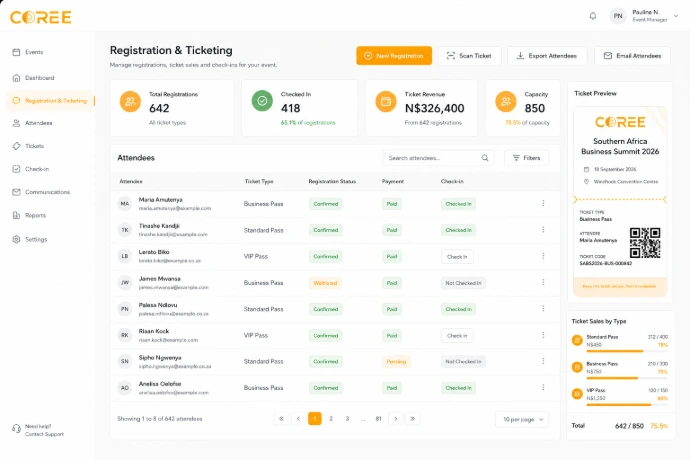Image resolution: width=690 pixels, height=460 pixels.
Task: Click the Capacity people icon
Action: click(x=506, y=102)
